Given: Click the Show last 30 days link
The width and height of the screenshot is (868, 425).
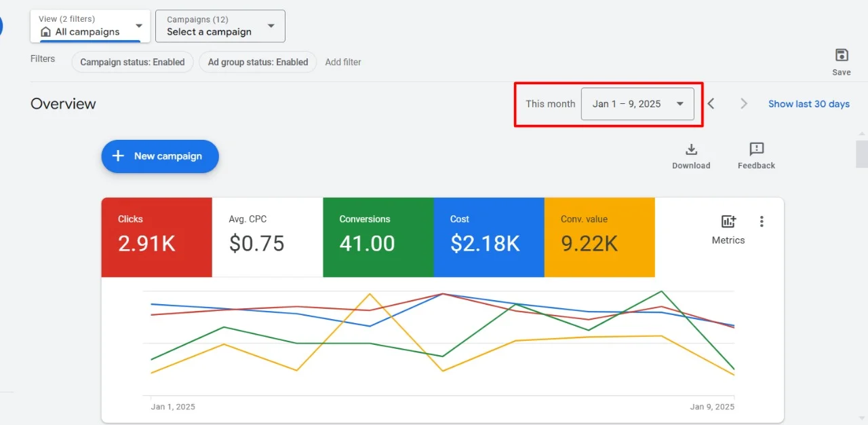Looking at the screenshot, I should [808, 104].
